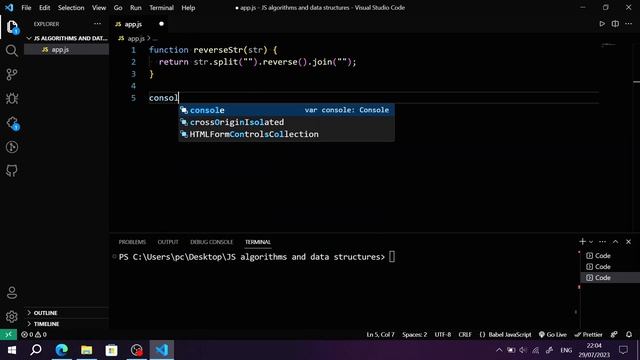Image resolution: width=640 pixels, height=360 pixels.
Task: Open the Terminal menu
Action: point(161,7)
